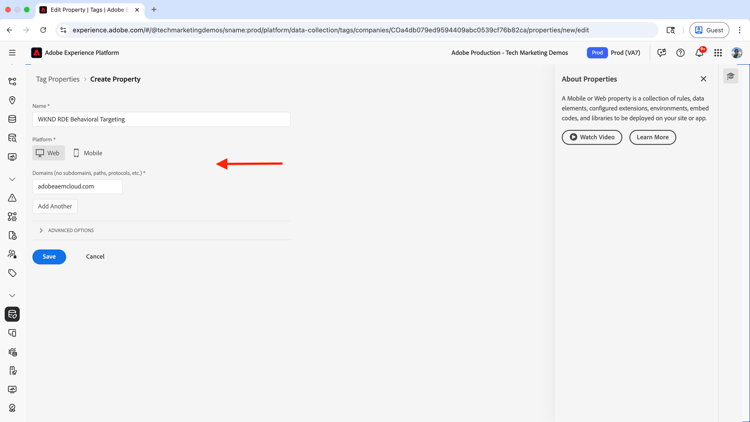Toggle the learning panel graduation cap icon

(x=730, y=76)
